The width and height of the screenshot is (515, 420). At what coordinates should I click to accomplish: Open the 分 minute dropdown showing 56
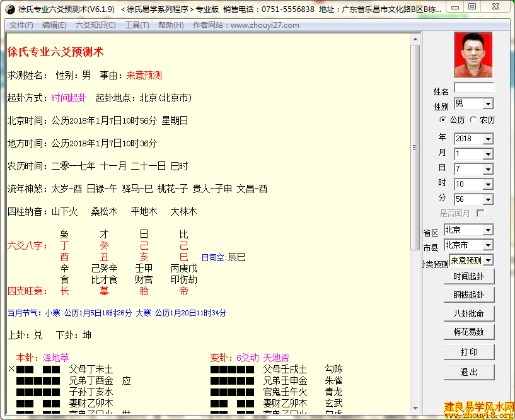[487, 199]
